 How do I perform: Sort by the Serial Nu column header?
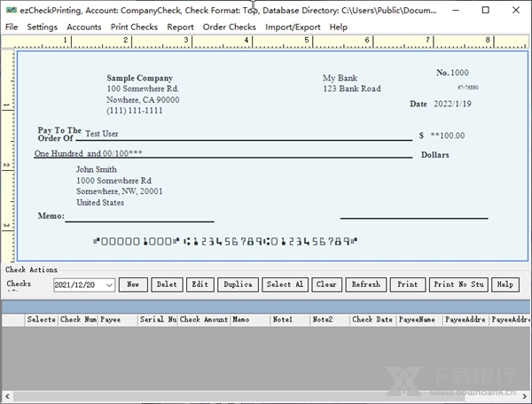(x=158, y=320)
